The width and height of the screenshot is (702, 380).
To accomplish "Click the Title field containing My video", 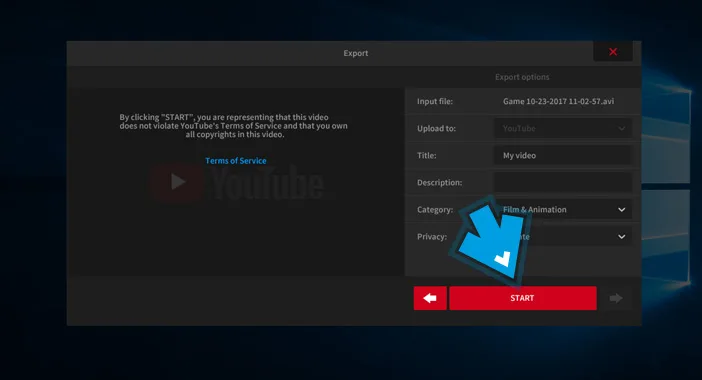I will click(563, 155).
